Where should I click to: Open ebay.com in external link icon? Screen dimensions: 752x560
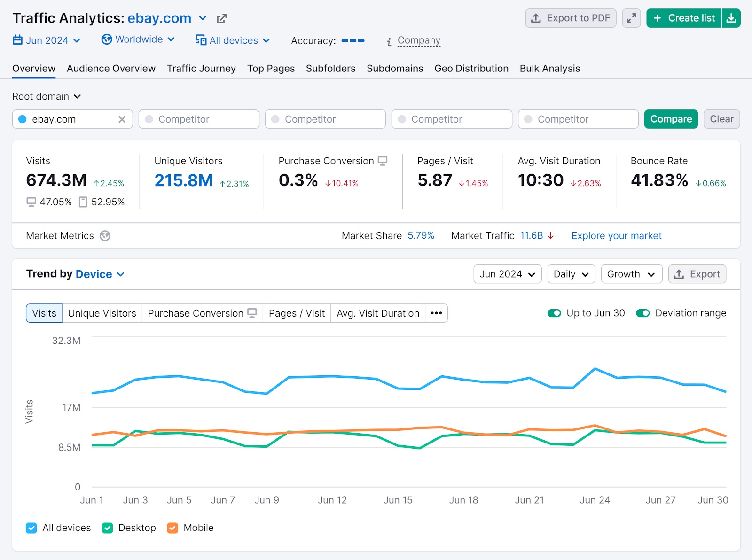(x=222, y=19)
